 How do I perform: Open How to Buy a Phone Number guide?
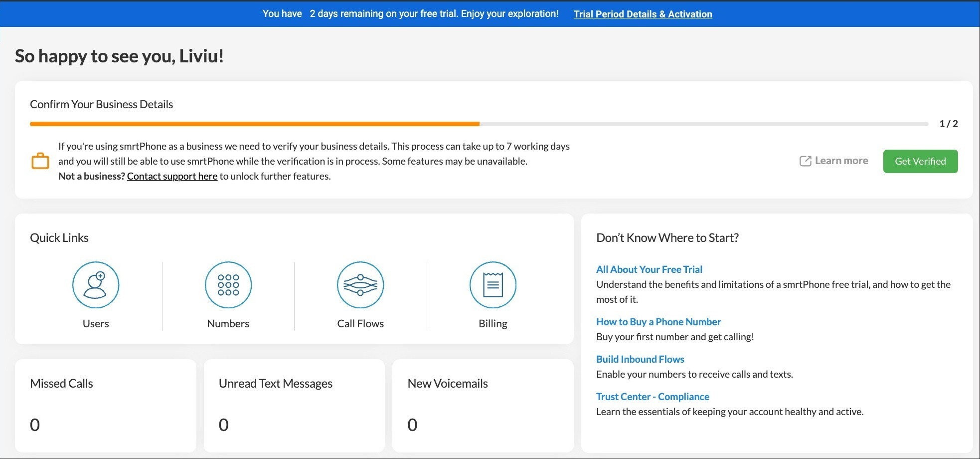point(658,322)
